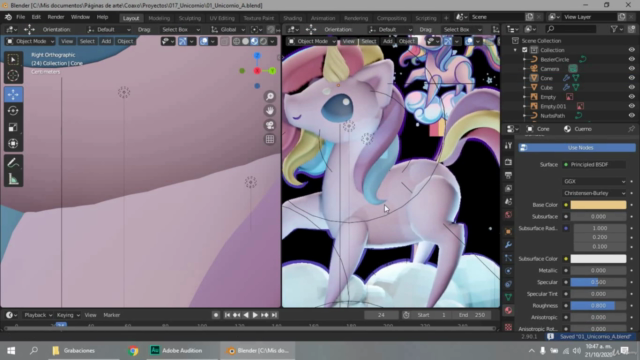Click the Blender logo menu icon

pos(8,17)
